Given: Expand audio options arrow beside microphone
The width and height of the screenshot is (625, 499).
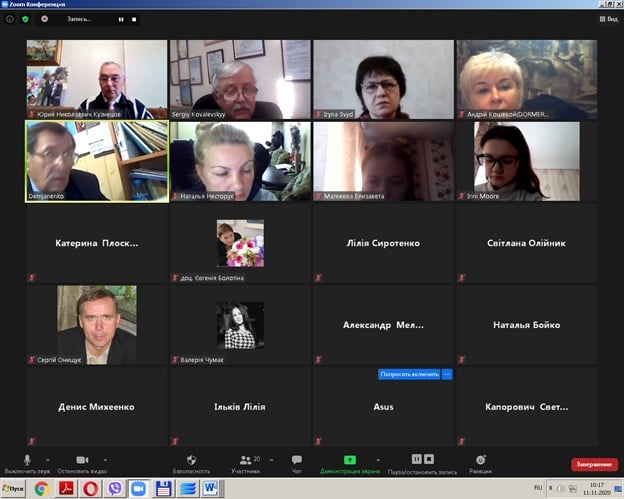Looking at the screenshot, I should (48, 460).
